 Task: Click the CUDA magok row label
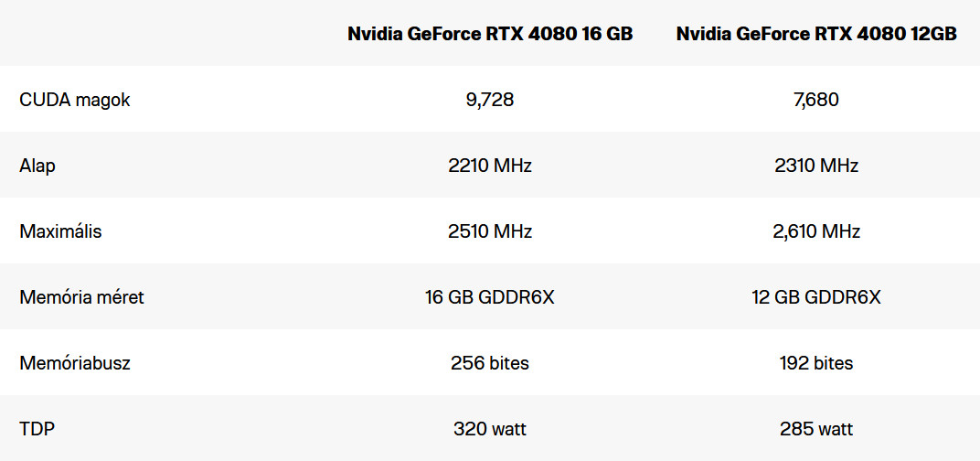point(75,100)
